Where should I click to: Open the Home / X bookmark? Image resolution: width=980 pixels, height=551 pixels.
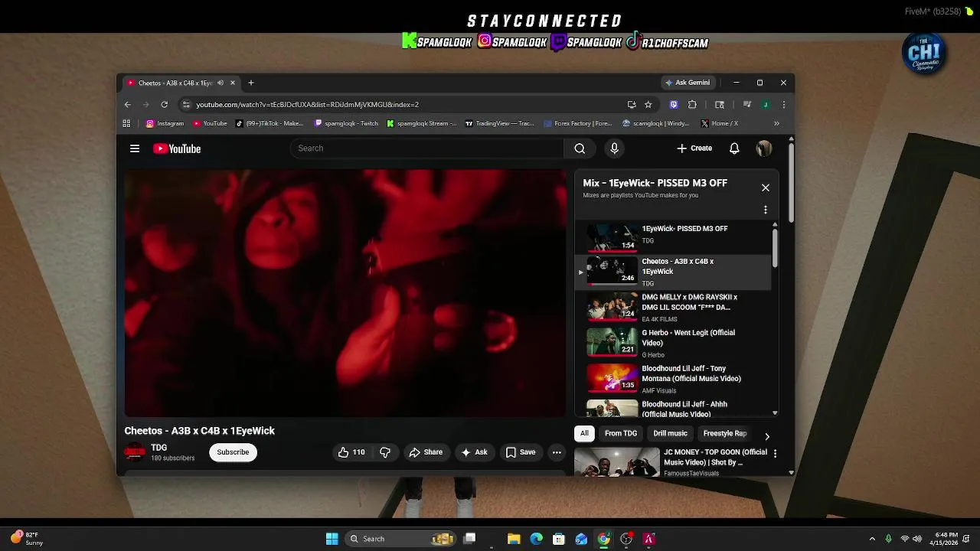pyautogui.click(x=719, y=123)
